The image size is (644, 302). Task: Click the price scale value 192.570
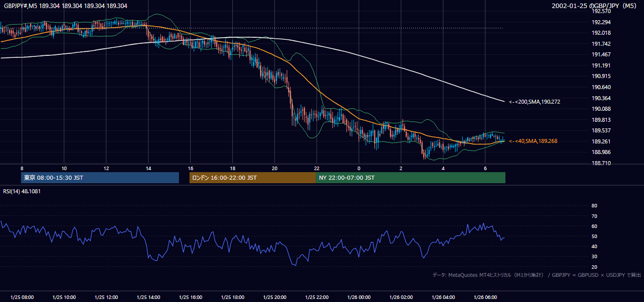(x=601, y=11)
